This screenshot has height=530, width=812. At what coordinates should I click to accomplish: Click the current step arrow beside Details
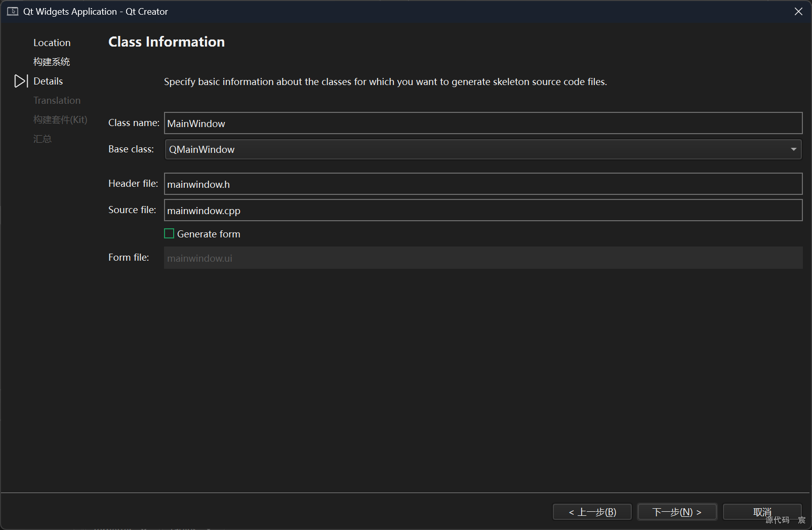click(21, 81)
